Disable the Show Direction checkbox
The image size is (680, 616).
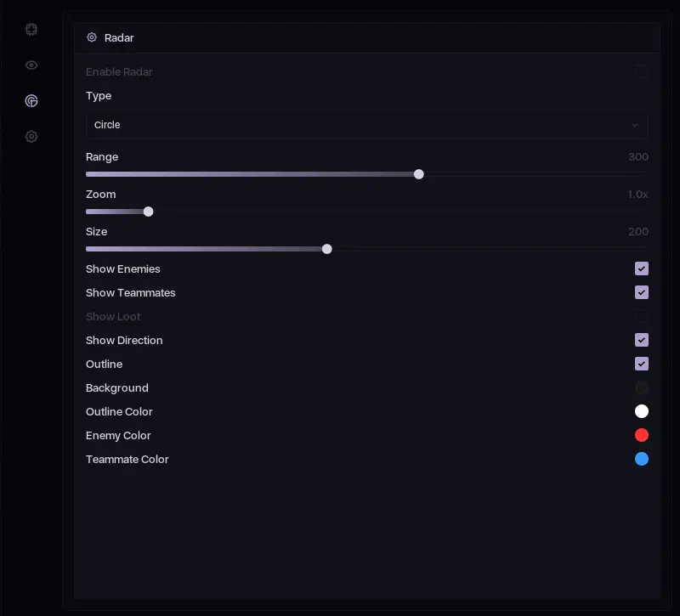(642, 340)
